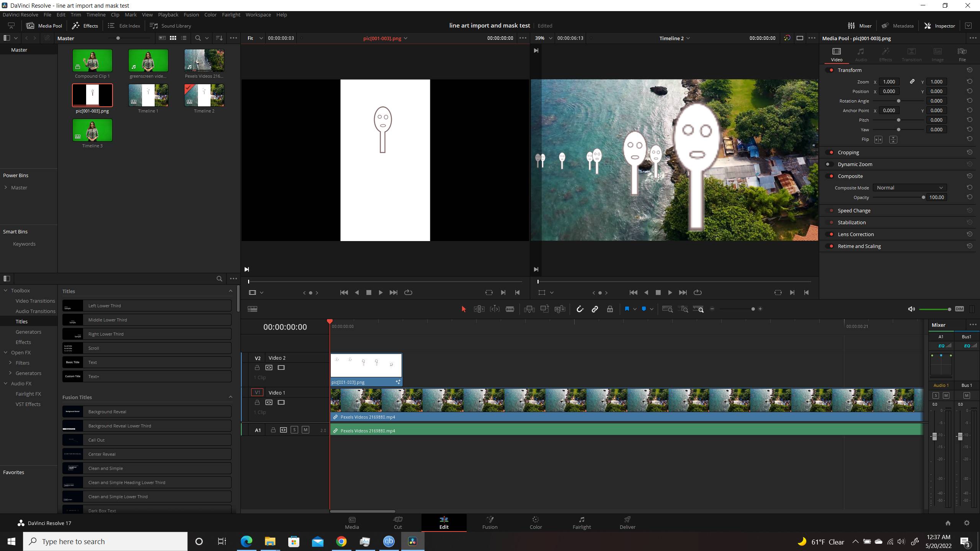Expand the Open FX Filters item
This screenshot has height=551, width=980.
pyautogui.click(x=10, y=363)
